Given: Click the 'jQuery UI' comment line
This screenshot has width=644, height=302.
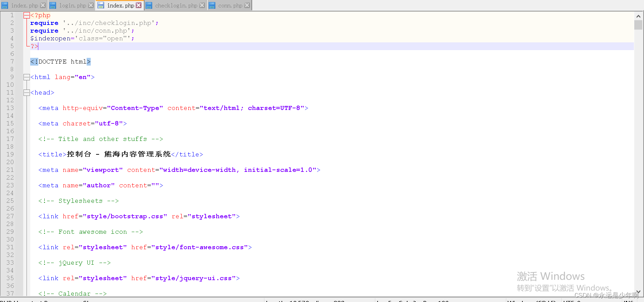Looking at the screenshot, I should (74, 263).
